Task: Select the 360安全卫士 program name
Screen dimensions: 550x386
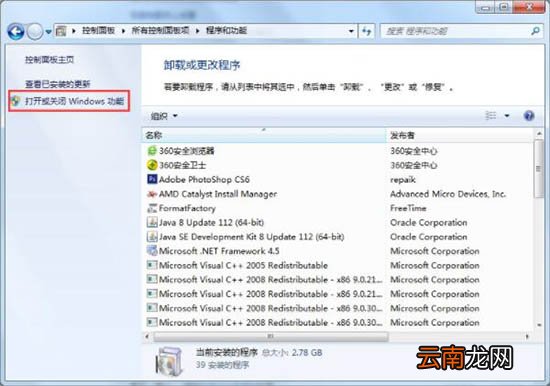Action: tap(182, 165)
